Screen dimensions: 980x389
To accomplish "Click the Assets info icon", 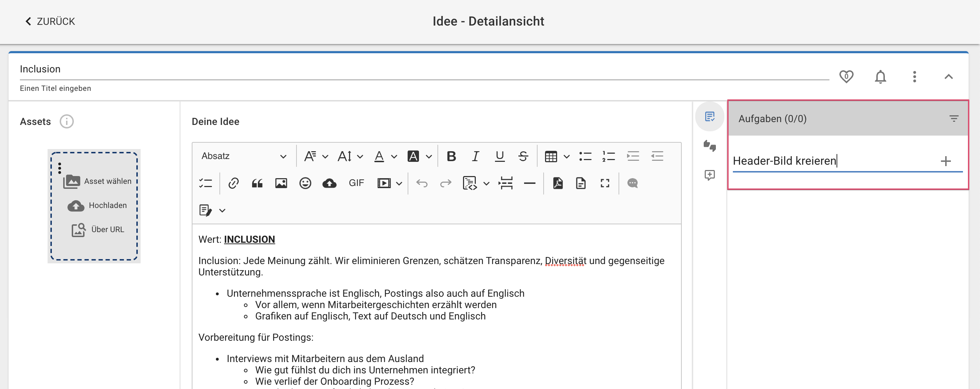I will click(67, 121).
